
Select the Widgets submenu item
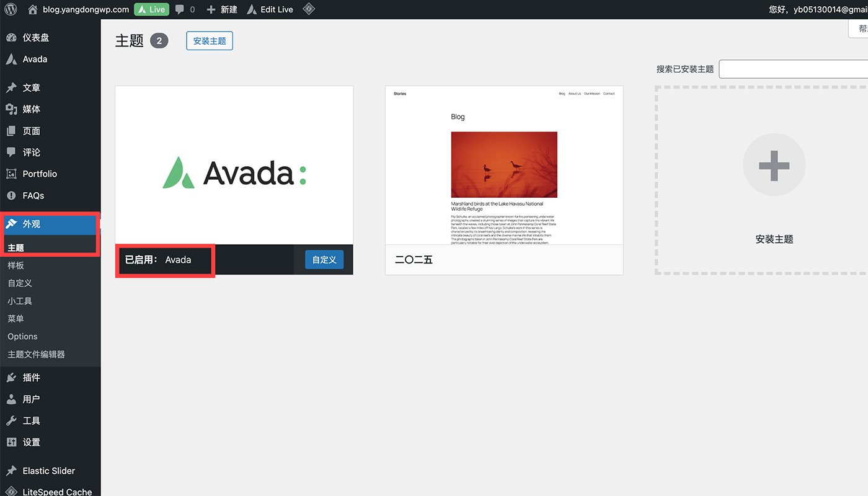pyautogui.click(x=20, y=301)
